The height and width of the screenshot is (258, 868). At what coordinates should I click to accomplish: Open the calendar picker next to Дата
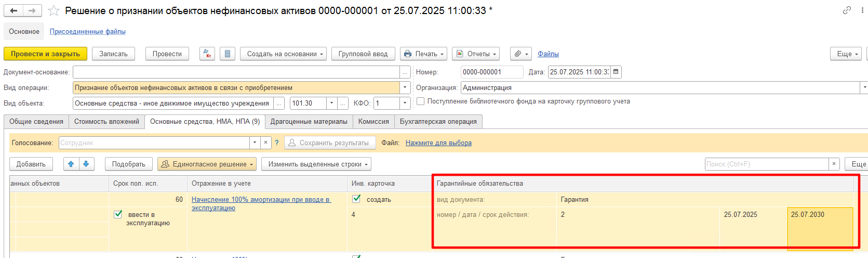616,72
